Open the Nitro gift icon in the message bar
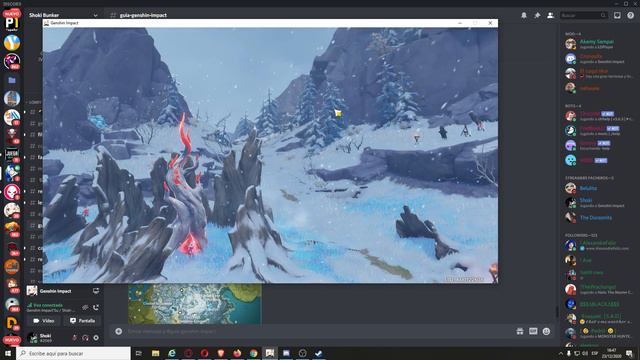 point(520,331)
